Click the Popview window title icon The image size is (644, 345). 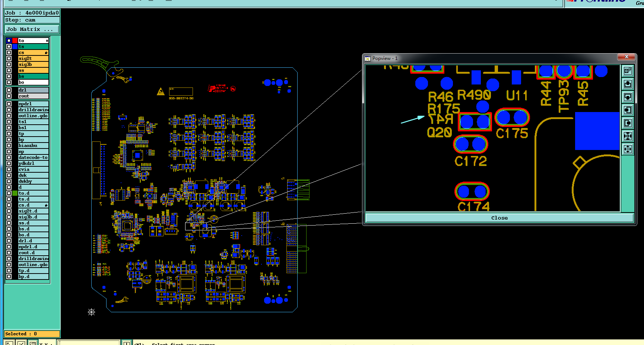[x=368, y=58]
